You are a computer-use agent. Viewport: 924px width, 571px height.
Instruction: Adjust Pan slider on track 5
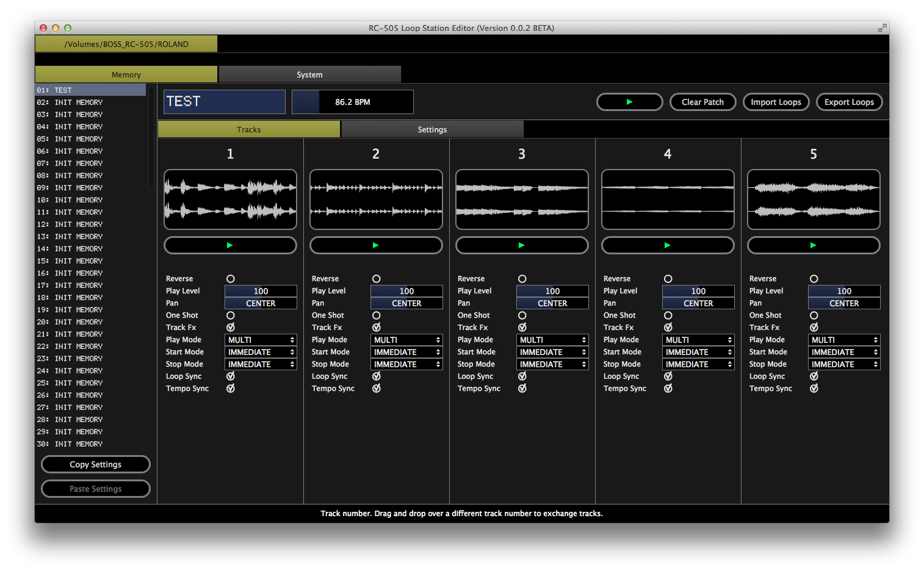(844, 303)
